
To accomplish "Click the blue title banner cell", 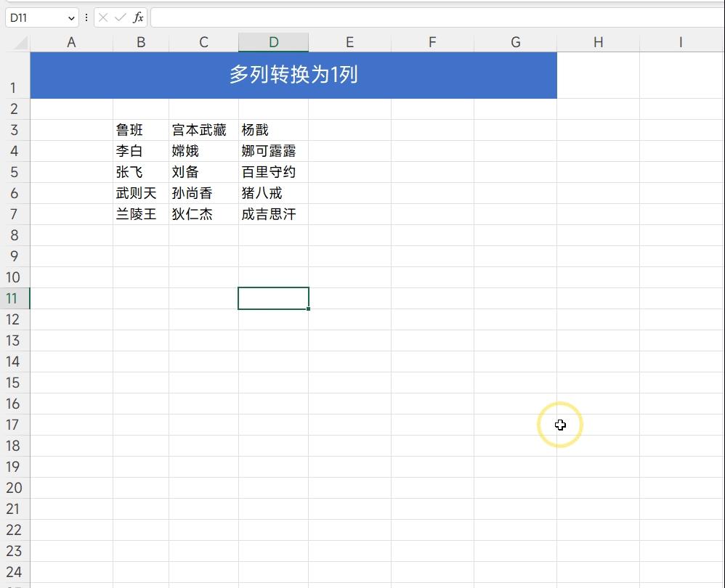I will click(293, 75).
